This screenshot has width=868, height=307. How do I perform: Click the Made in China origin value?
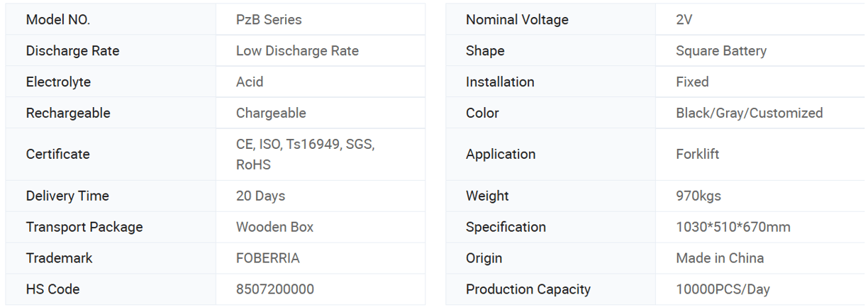point(720,259)
